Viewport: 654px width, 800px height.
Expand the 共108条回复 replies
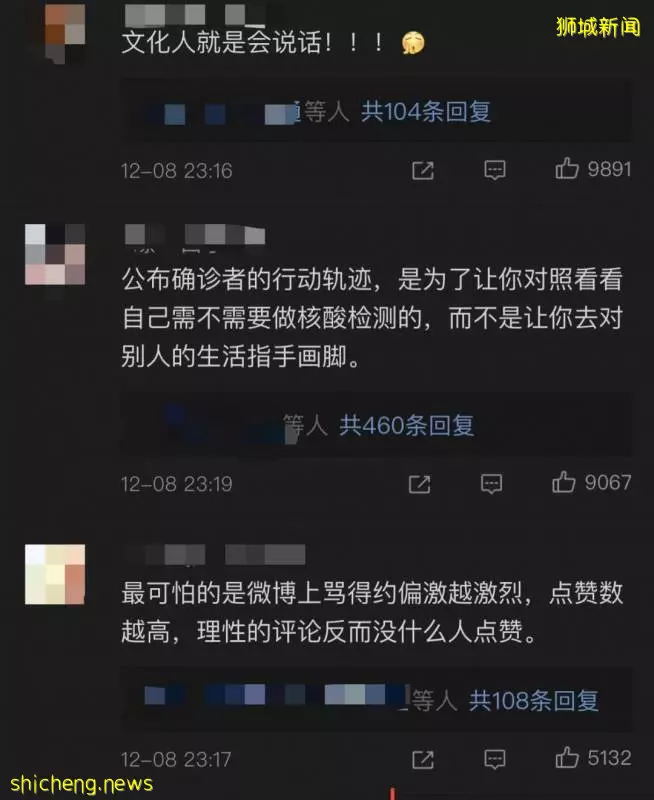(534, 701)
